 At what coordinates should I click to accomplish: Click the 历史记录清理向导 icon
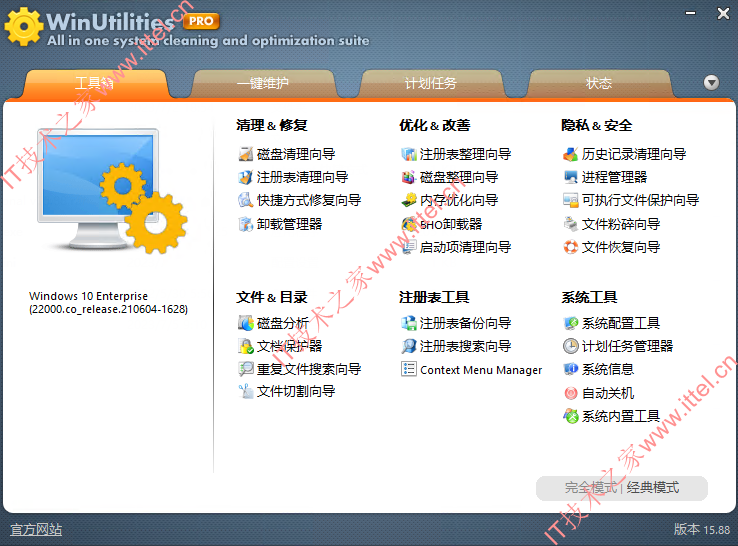point(570,154)
